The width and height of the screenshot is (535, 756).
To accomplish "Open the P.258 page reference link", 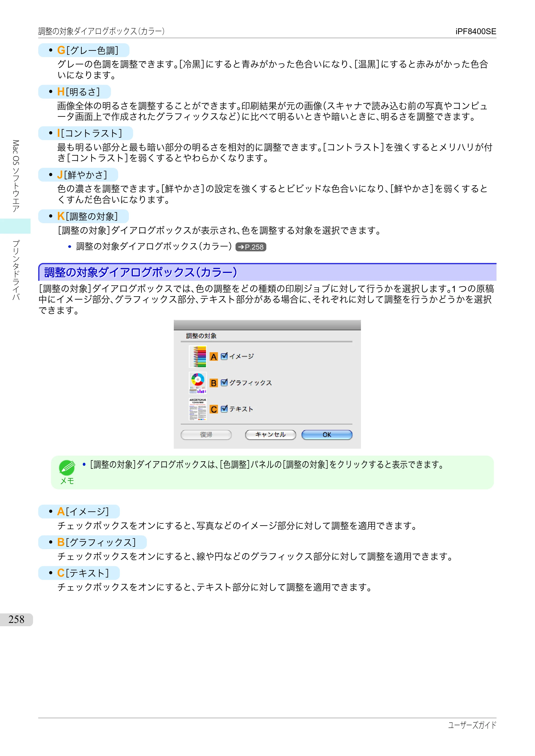I will tap(251, 247).
